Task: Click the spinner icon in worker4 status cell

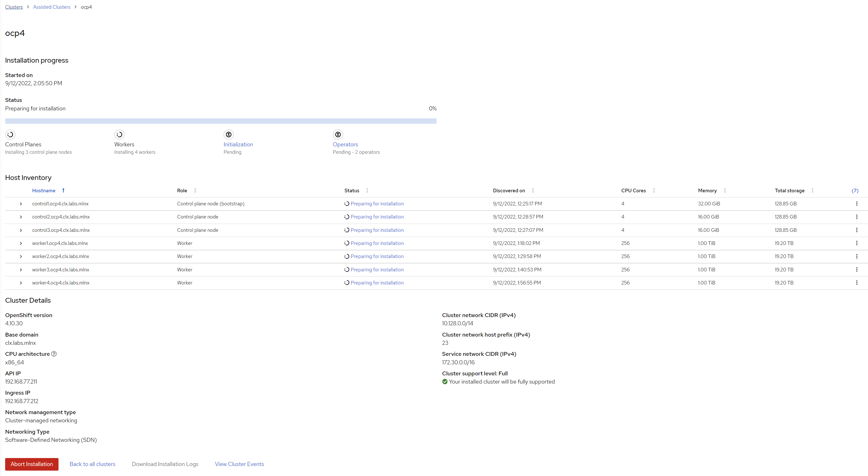Action: coord(347,282)
